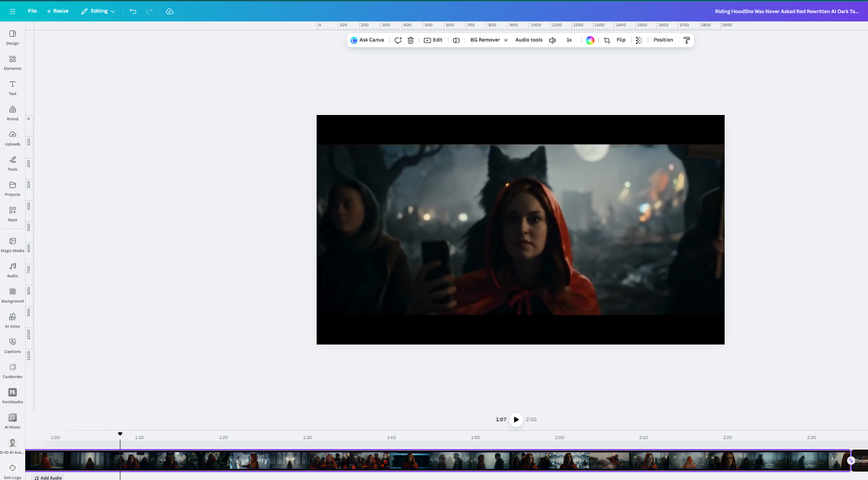This screenshot has width=868, height=480.
Task: Open the File menu
Action: click(33, 11)
